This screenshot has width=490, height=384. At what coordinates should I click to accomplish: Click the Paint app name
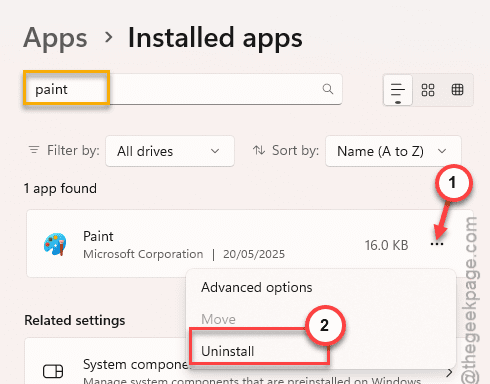click(98, 236)
